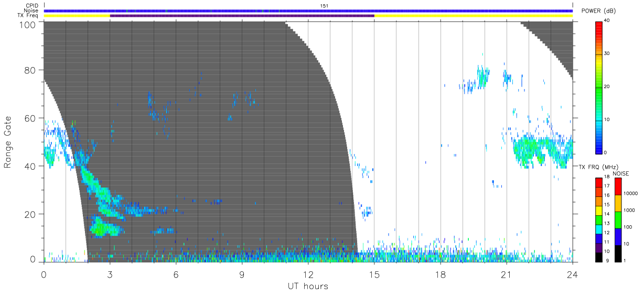Click the 16 tick on TX FRQ scale
Image resolution: width=644 pixels, height=297 pixels.
[606, 195]
